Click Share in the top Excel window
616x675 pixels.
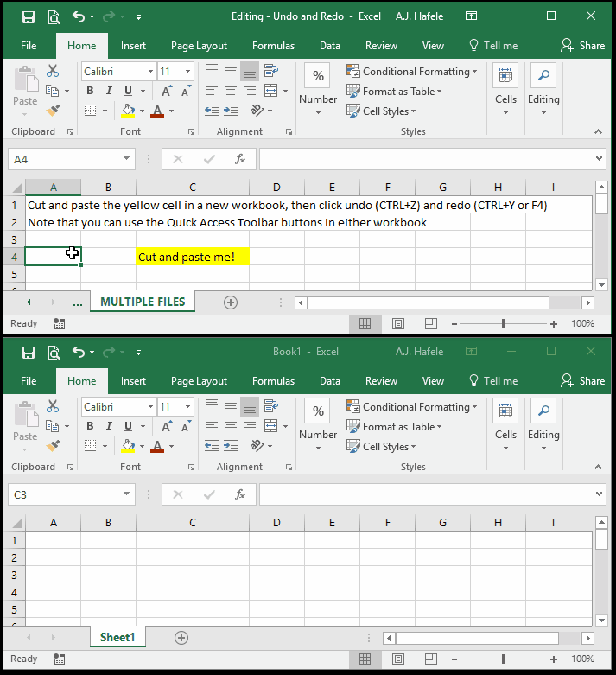[x=583, y=46]
